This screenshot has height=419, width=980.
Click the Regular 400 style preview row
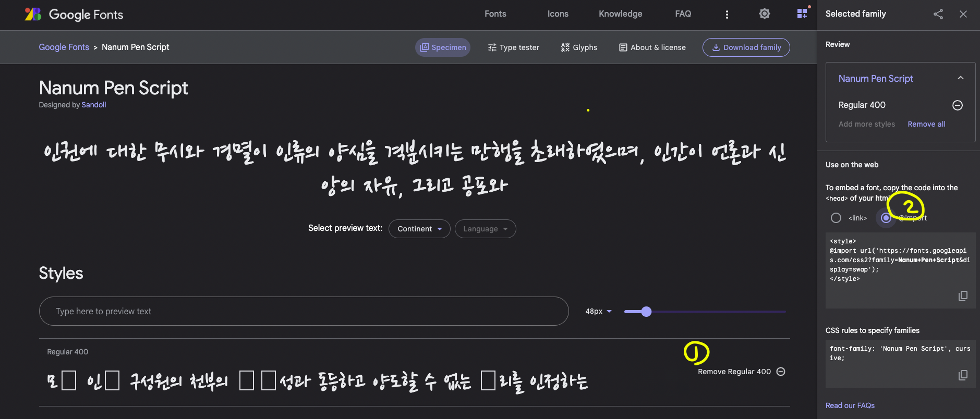[415, 372]
